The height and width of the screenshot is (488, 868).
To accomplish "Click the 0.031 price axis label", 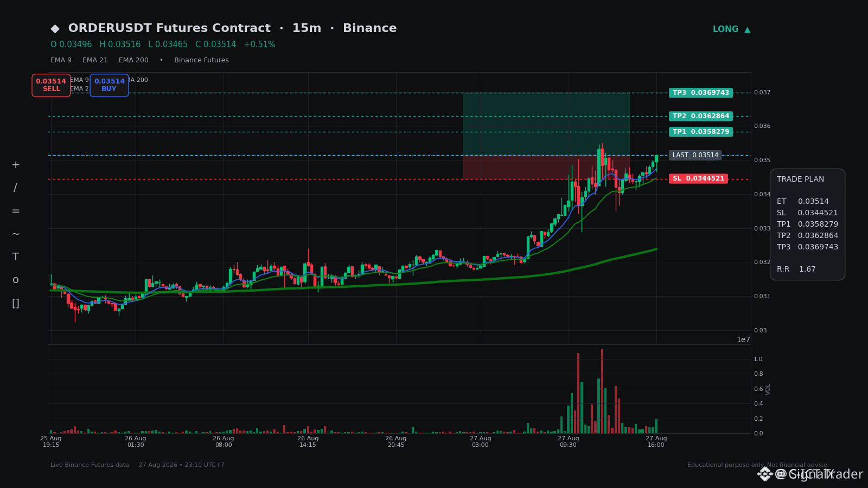I will pos(762,296).
